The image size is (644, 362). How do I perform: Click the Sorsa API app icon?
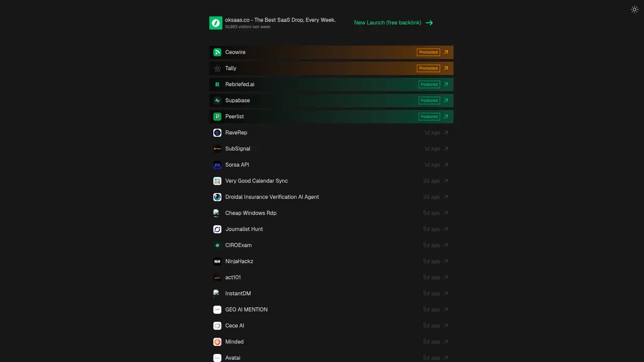coord(217,165)
